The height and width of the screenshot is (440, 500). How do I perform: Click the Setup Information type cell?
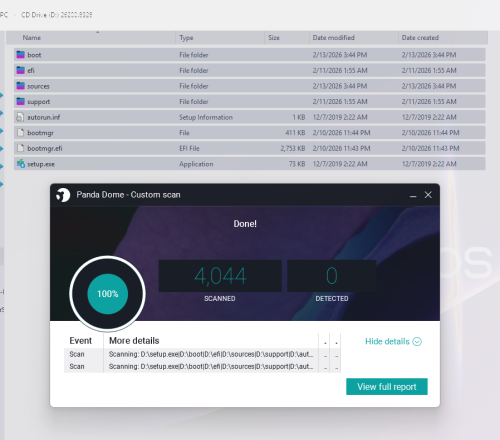tap(206, 117)
